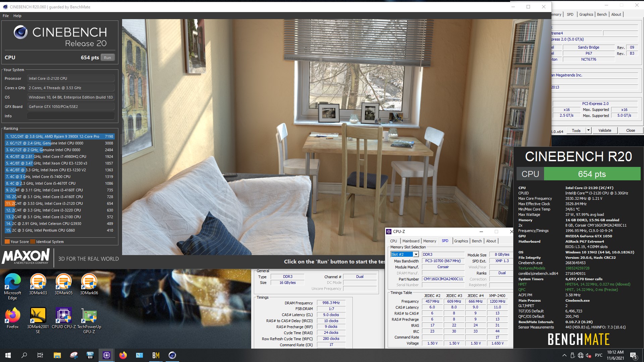Switch to Cinebench taskbar icon

coord(172,355)
